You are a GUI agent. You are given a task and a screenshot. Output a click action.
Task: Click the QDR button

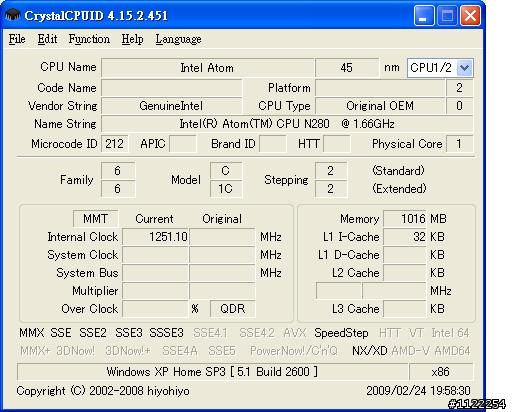click(x=233, y=309)
